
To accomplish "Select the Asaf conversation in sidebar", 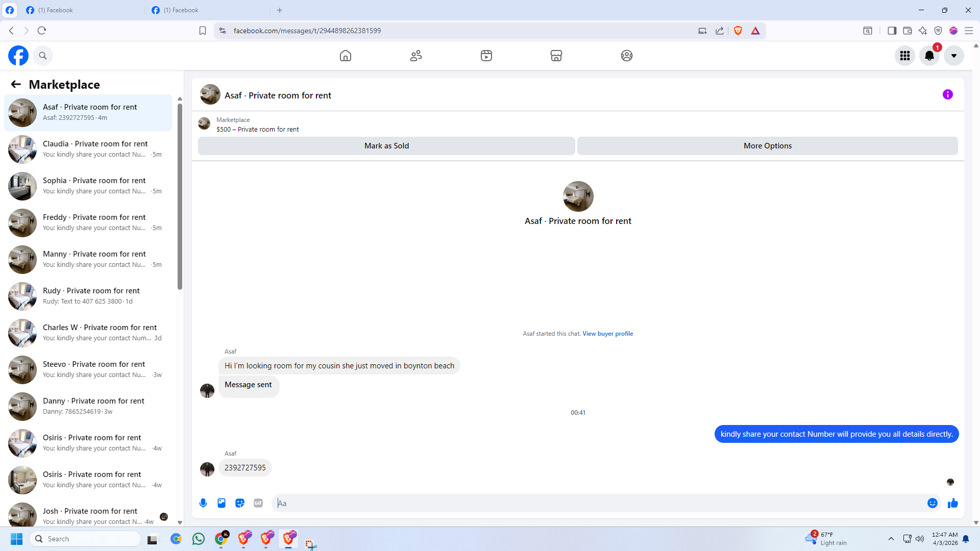I will point(88,113).
